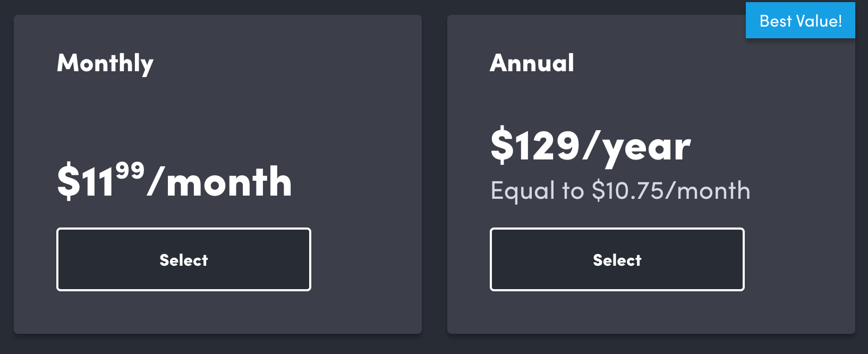
Task: Click the word "month" in the $11.99 price
Action: [229, 182]
